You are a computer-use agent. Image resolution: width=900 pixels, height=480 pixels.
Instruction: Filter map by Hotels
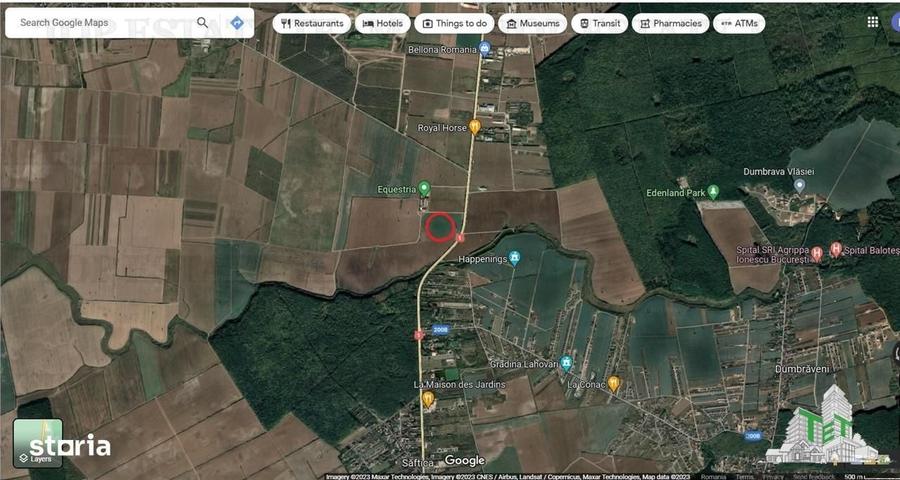pos(382,24)
